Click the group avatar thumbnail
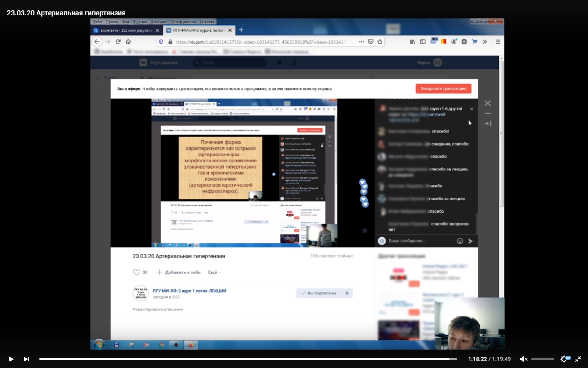588x368 pixels. (140, 293)
